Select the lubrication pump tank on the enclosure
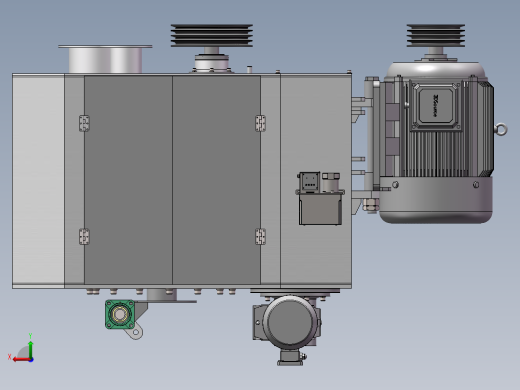520x390 pixels. coord(320,209)
